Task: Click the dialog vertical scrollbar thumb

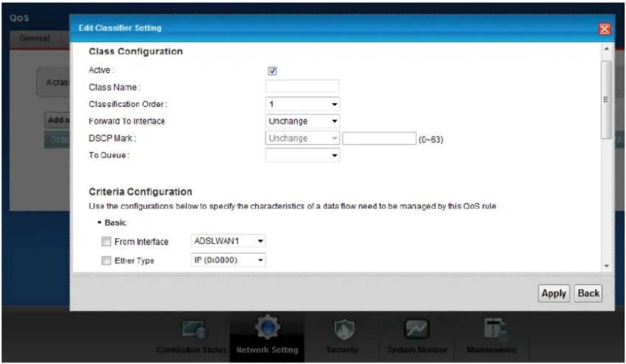Action: pos(606,100)
